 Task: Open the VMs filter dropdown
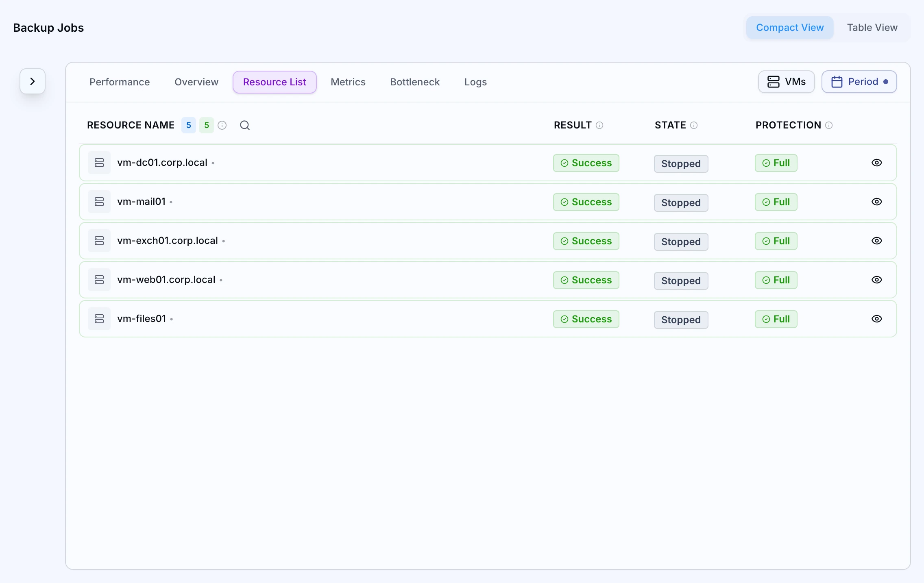pos(786,82)
